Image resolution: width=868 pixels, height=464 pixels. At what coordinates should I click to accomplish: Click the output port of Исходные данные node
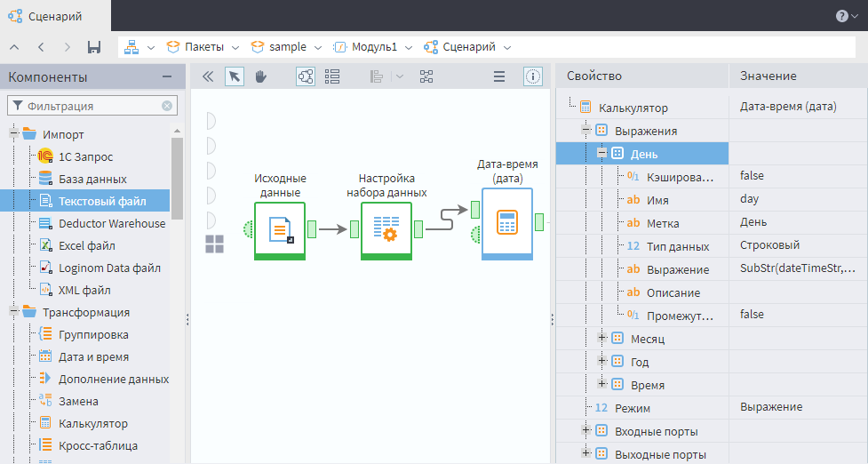pos(312,229)
